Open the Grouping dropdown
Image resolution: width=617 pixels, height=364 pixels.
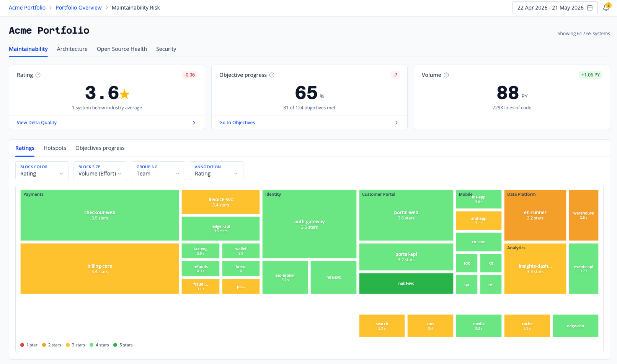click(x=158, y=171)
